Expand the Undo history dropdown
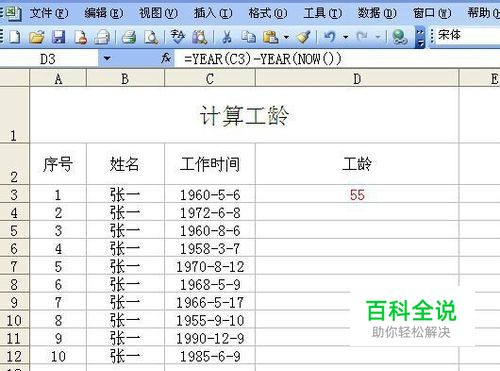Image resolution: width=500 pixels, height=371 pixels. click(346, 37)
